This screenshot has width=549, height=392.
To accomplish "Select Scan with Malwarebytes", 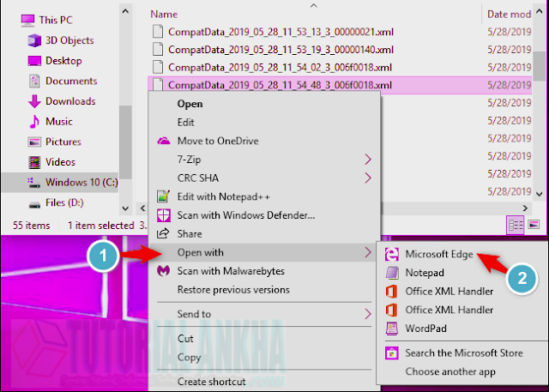I will tap(231, 271).
